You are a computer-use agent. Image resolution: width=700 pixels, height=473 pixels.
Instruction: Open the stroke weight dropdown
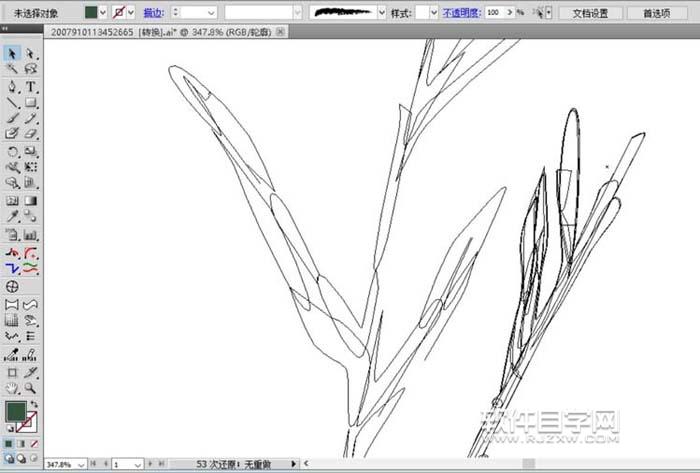pyautogui.click(x=211, y=13)
